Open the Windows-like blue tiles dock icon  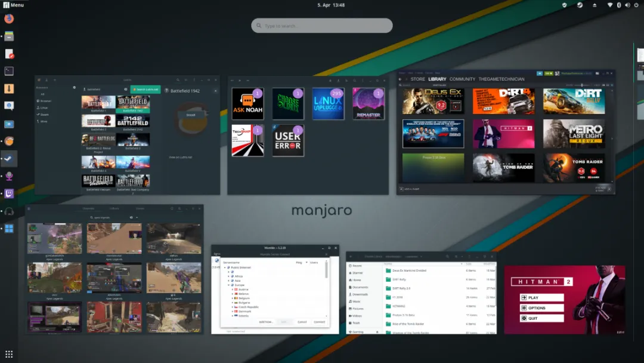click(9, 229)
